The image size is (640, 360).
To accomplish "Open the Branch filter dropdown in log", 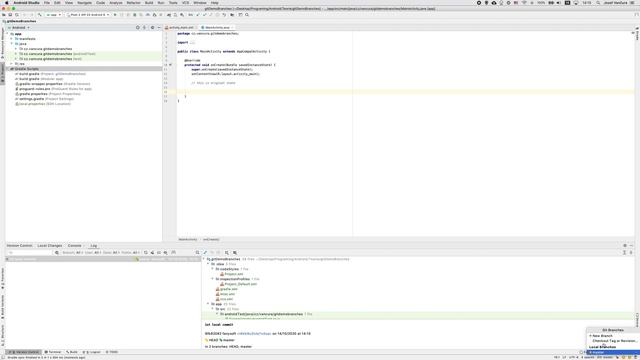I will click(x=72, y=253).
